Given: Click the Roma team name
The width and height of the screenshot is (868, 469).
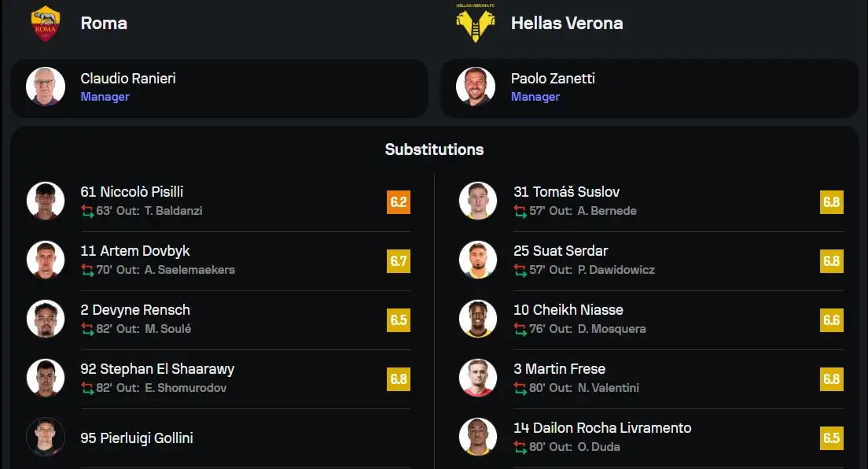Looking at the screenshot, I should coord(104,24).
